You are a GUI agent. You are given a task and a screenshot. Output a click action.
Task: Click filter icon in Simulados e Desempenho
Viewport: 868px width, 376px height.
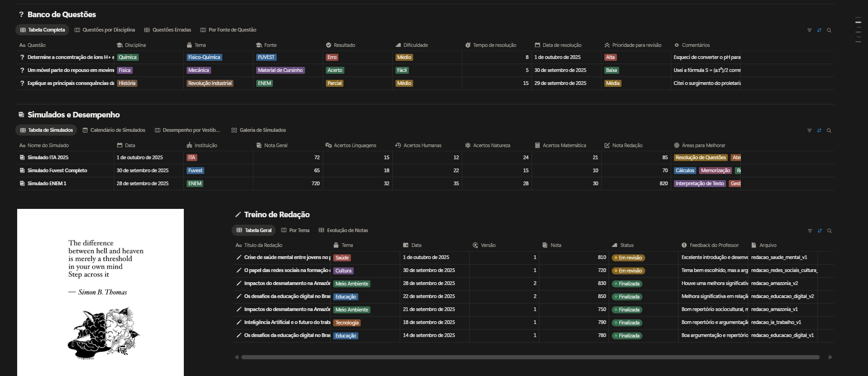809,130
